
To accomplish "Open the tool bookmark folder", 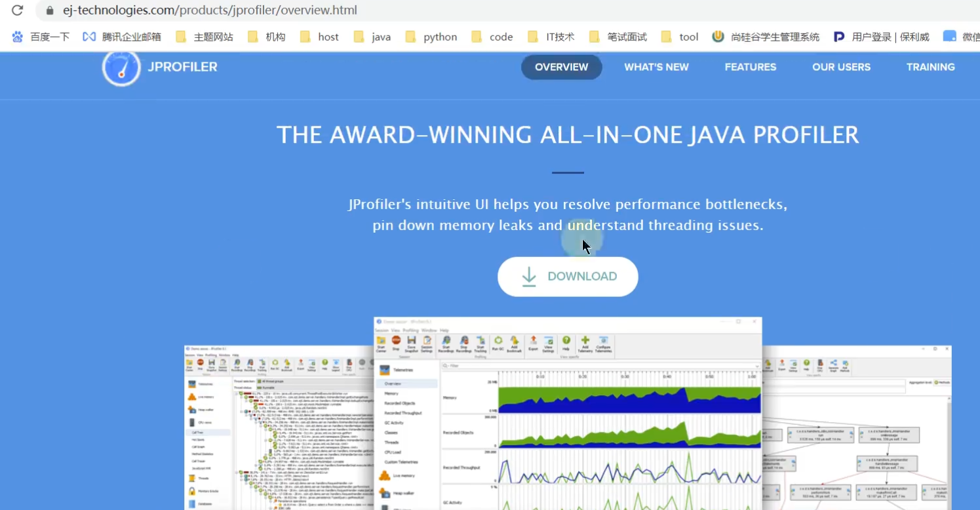I will (680, 37).
